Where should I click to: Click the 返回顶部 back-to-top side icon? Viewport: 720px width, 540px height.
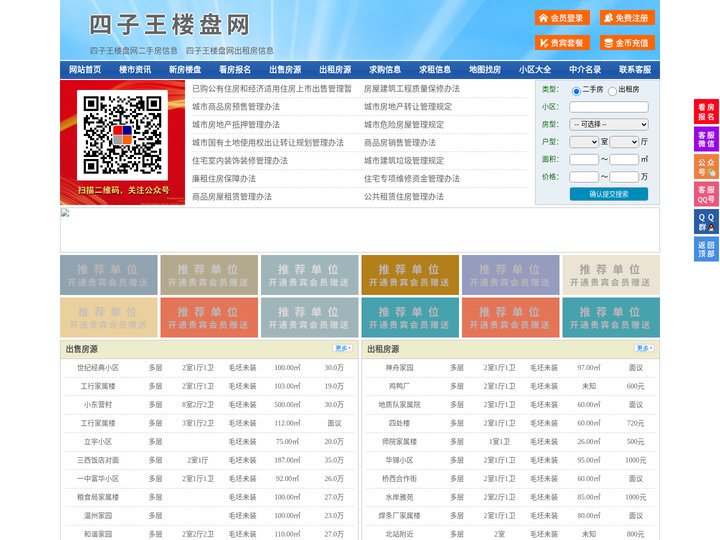pyautogui.click(x=706, y=249)
